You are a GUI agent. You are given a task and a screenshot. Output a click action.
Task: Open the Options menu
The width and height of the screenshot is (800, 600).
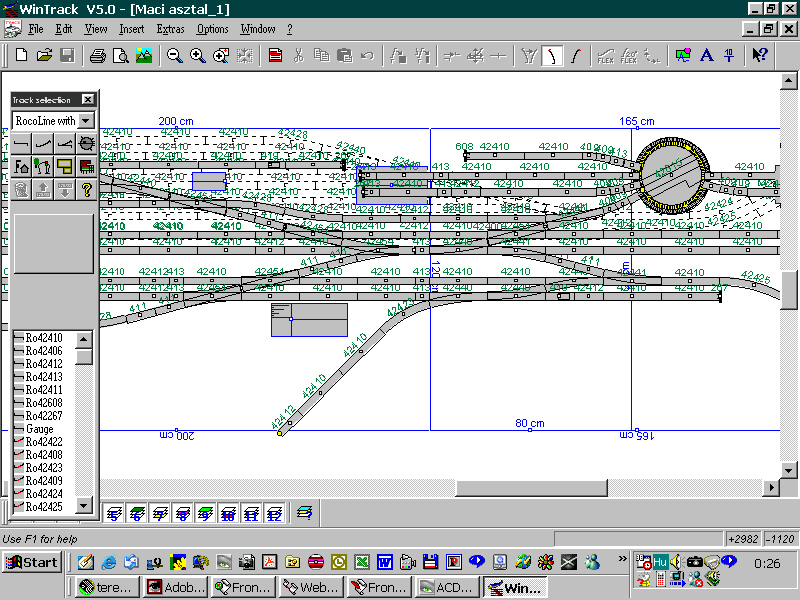pos(213,29)
